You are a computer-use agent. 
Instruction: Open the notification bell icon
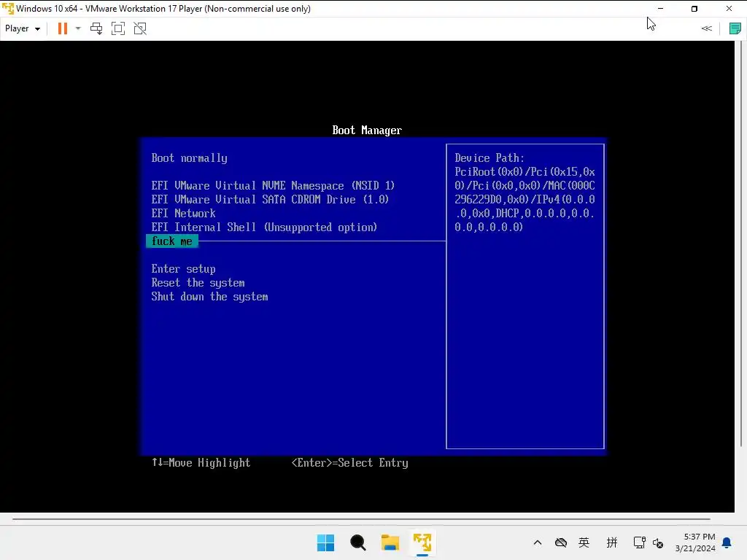(727, 542)
